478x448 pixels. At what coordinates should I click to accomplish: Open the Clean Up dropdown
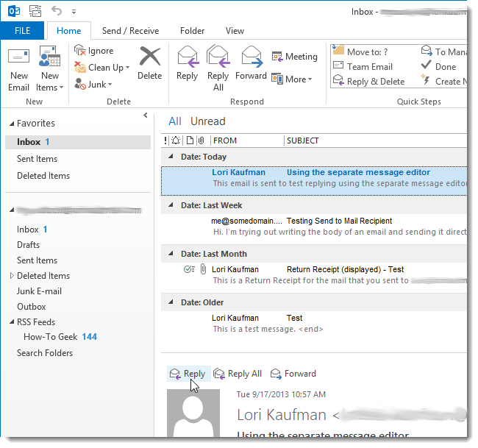click(102, 68)
